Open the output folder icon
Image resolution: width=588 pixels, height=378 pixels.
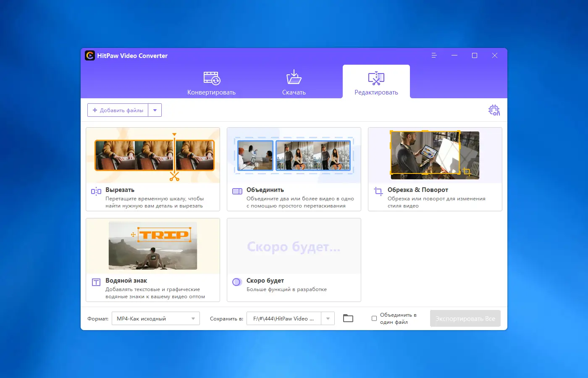tap(348, 318)
